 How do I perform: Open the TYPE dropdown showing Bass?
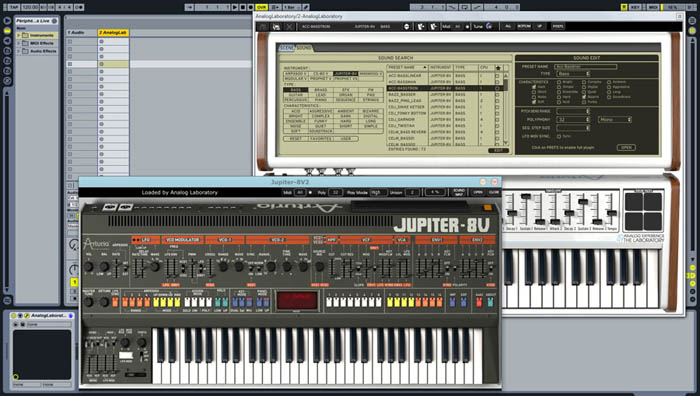tap(573, 74)
